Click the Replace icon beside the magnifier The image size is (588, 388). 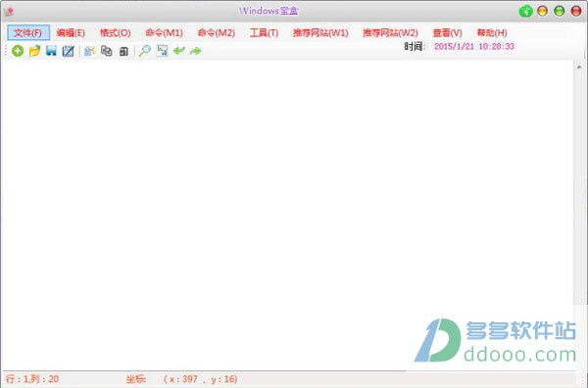pyautogui.click(x=162, y=51)
